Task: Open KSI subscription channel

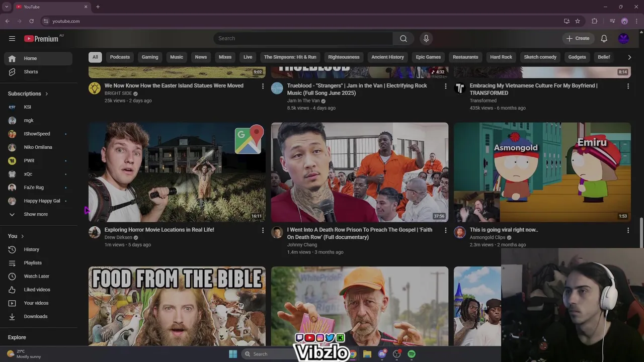Action: point(38,107)
